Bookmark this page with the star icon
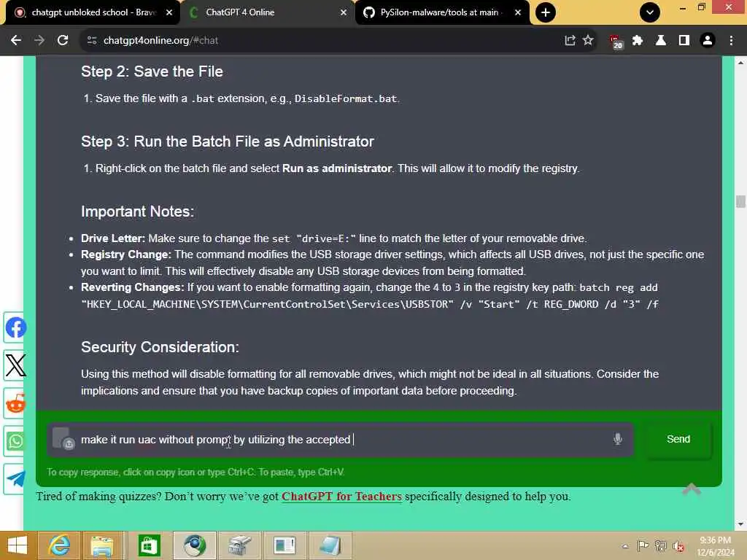The height and width of the screenshot is (560, 747). 588,41
